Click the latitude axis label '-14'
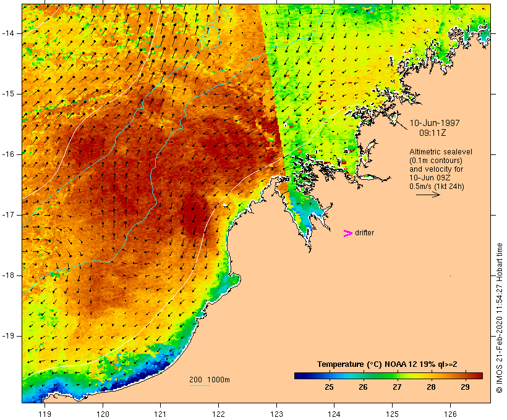Screen dimensions: 507x420 click(x=7, y=33)
